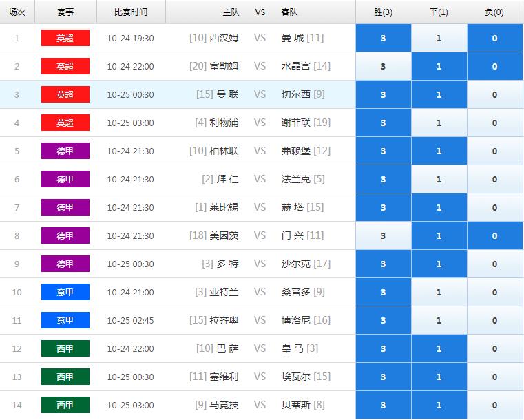Click the 赛事 column header
Viewport: 524px width, 420px height.
coord(65,12)
